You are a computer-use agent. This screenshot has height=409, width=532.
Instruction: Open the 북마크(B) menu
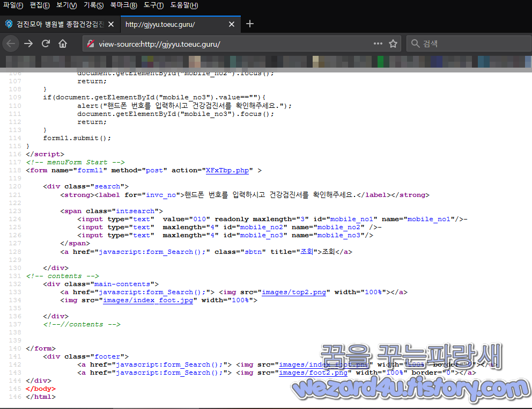point(124,5)
